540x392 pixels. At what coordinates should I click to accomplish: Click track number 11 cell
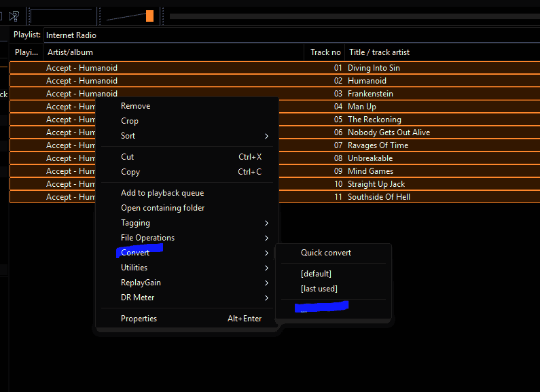point(338,197)
